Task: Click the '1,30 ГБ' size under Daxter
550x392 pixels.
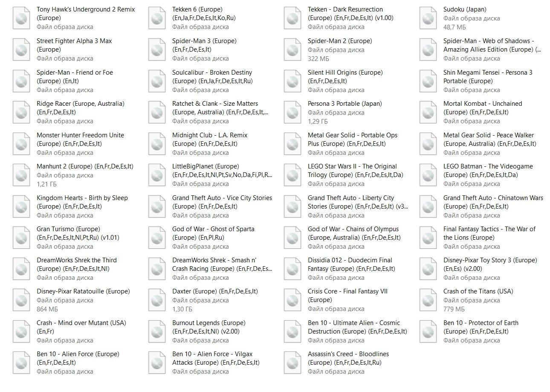Action: (182, 309)
